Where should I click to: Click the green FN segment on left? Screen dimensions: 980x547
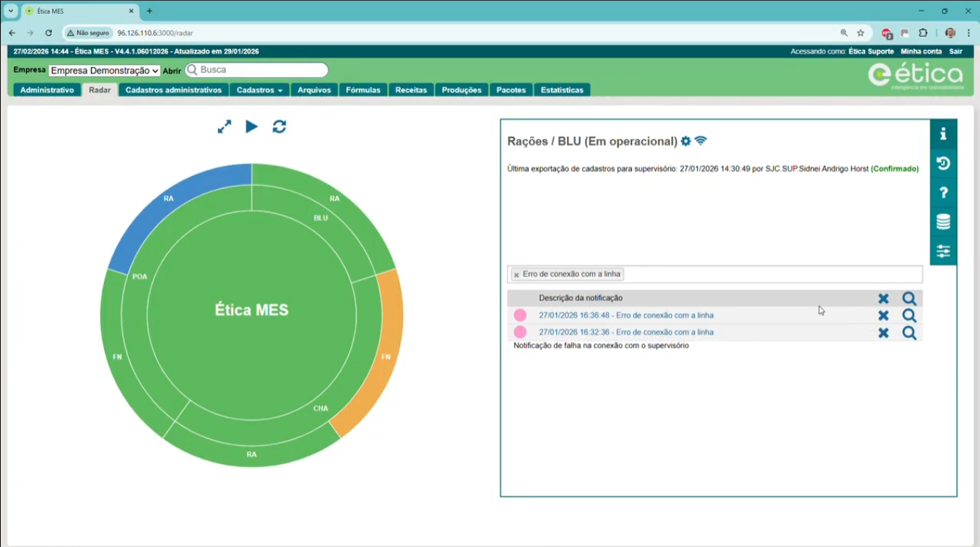(x=118, y=357)
